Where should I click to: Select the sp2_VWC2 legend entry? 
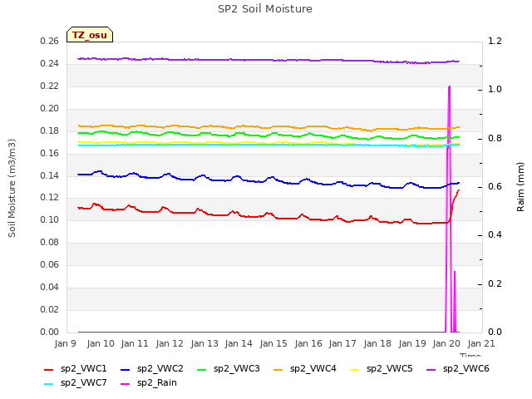[151, 369]
